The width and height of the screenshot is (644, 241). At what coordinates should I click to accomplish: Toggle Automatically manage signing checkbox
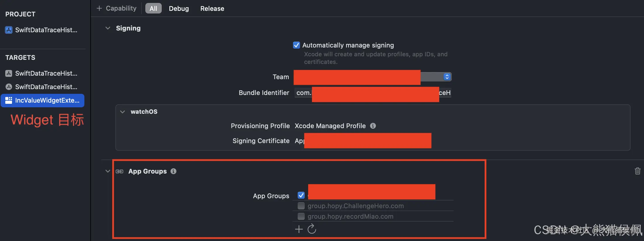(x=297, y=45)
